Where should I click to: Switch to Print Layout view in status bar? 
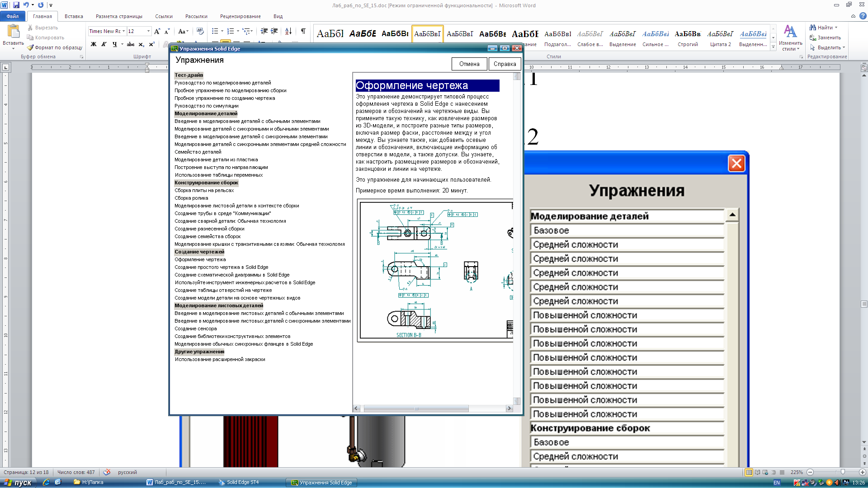click(x=749, y=472)
